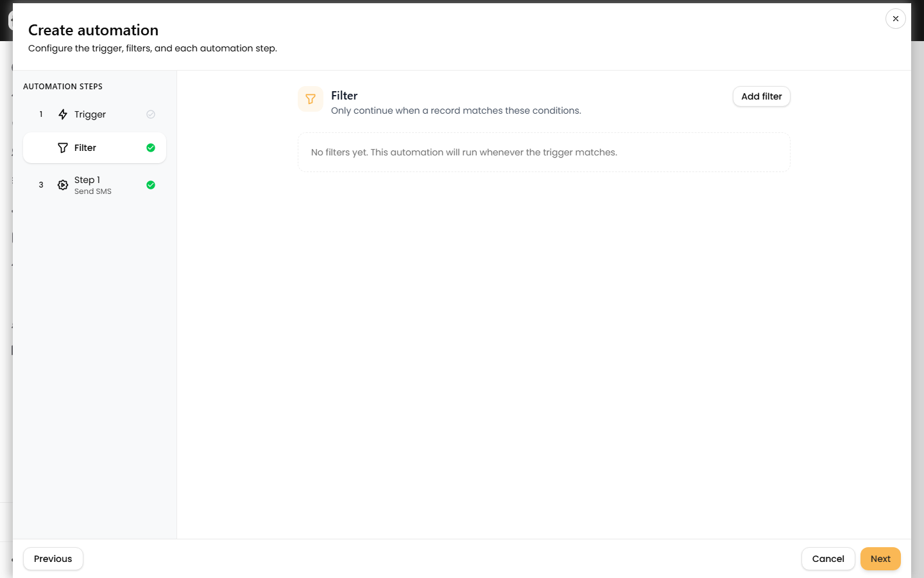Click the orange funnel icon in Filter header
This screenshot has width=924, height=578.
click(x=311, y=99)
